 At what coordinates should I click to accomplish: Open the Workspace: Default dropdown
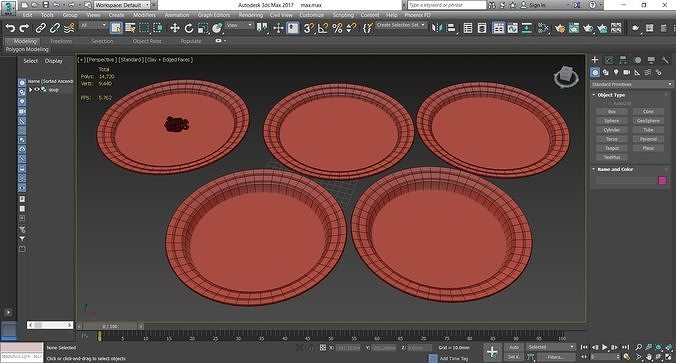tap(122, 5)
